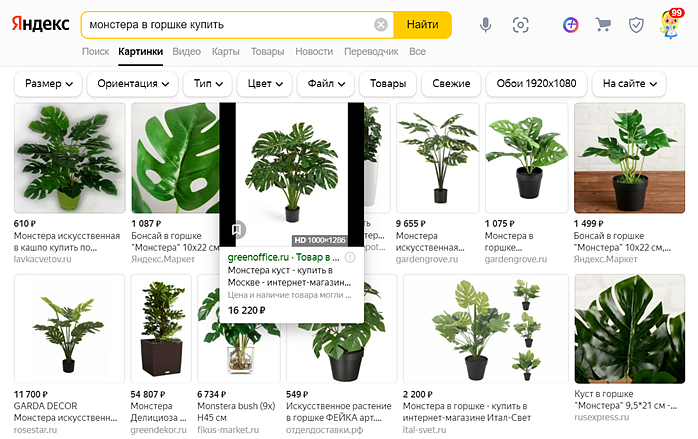Open the shopping cart icon
Viewport: 698px width, 439px height.
pos(603,24)
